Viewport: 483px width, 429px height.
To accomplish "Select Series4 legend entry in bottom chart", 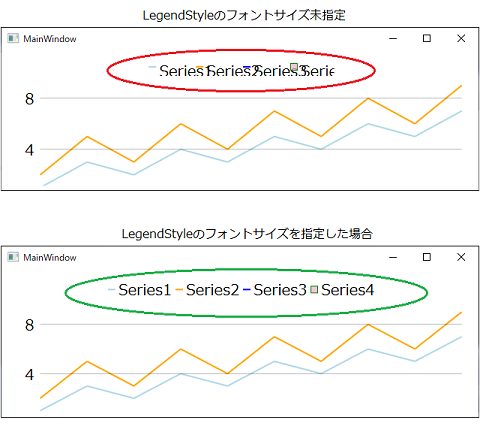I will point(342,290).
